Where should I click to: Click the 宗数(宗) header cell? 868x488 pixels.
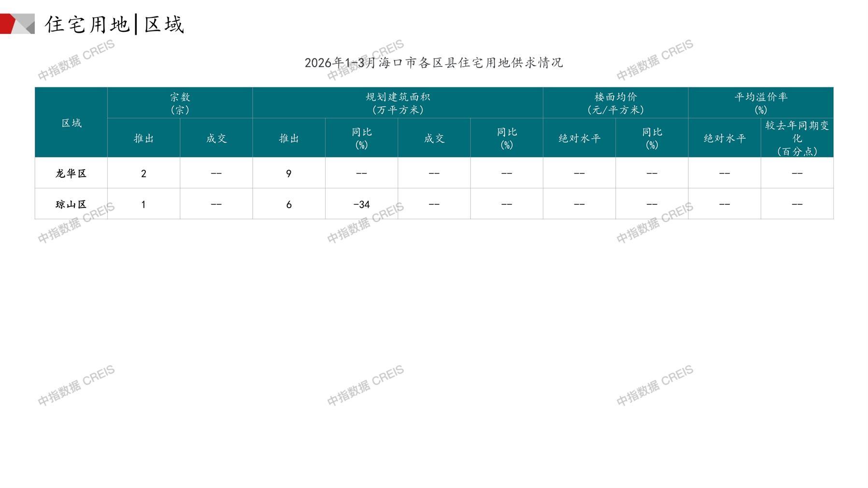180,103
